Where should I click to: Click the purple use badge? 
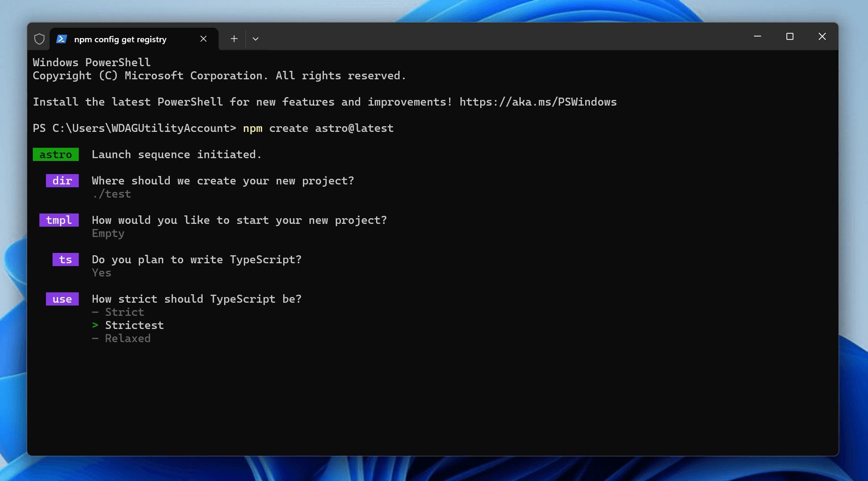(x=62, y=299)
